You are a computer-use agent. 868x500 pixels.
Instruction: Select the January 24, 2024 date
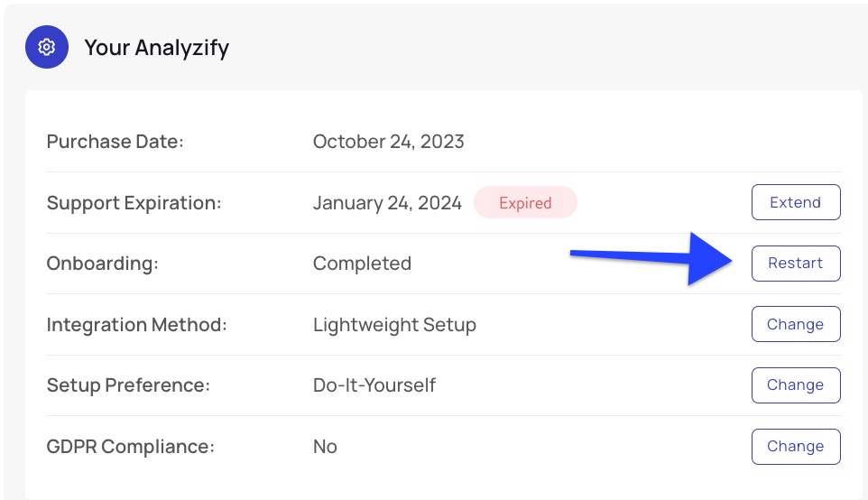click(387, 203)
